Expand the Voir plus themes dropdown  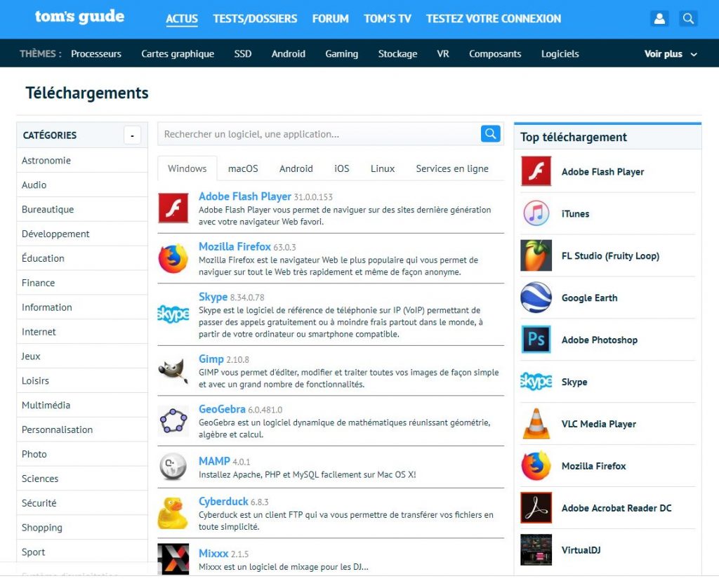[x=671, y=53]
